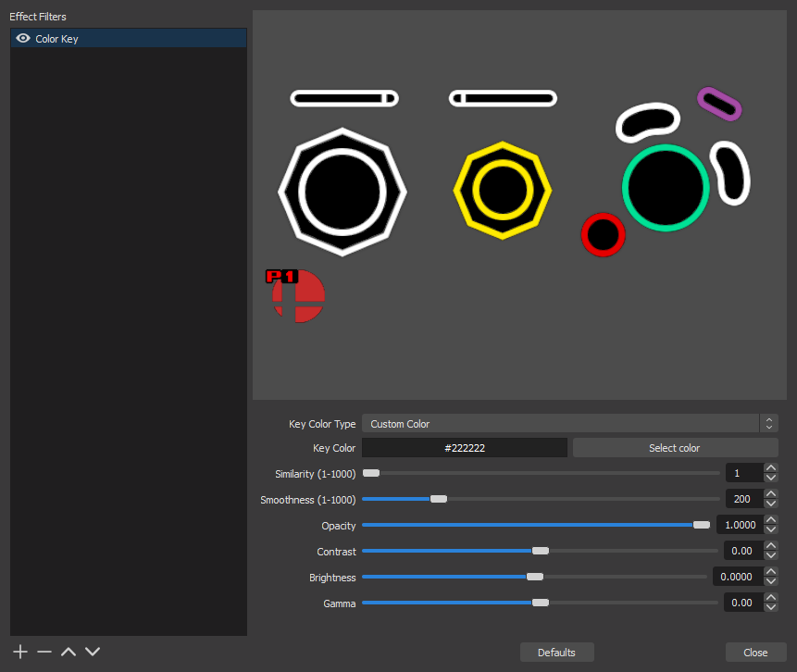Click the right trigger bar in preview
The width and height of the screenshot is (797, 672).
tap(503, 98)
